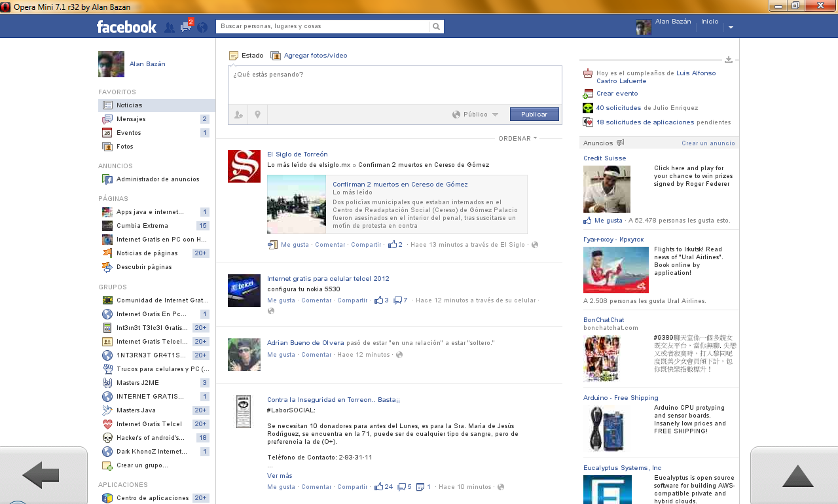
Task: Select Noticias in favorites sidebar
Action: coord(156,105)
